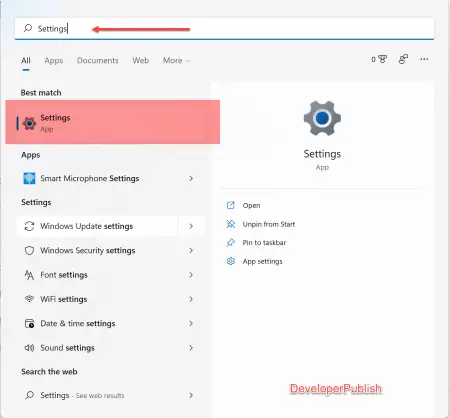The height and width of the screenshot is (418, 450).
Task: Expand Settings web results chevron
Action: click(191, 395)
